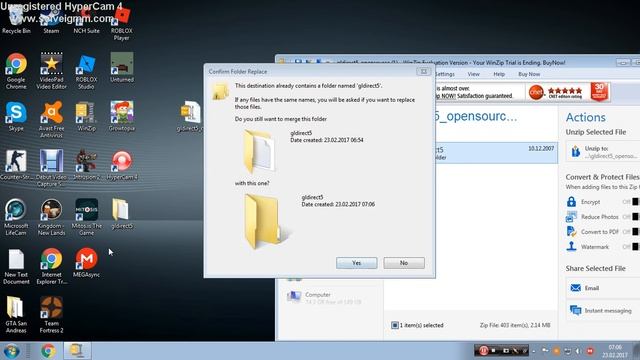The width and height of the screenshot is (640, 360).
Task: Select the Unturned desktop icon
Action: 122,68
